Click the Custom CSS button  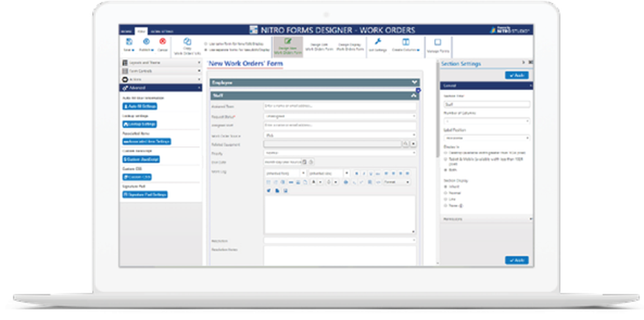[x=137, y=178]
